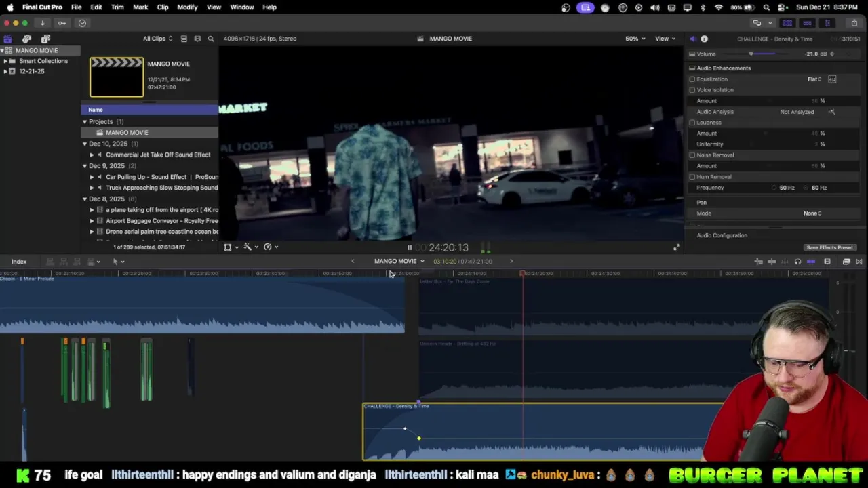
Task: Enable the Noise Removal checkbox
Action: 692,155
